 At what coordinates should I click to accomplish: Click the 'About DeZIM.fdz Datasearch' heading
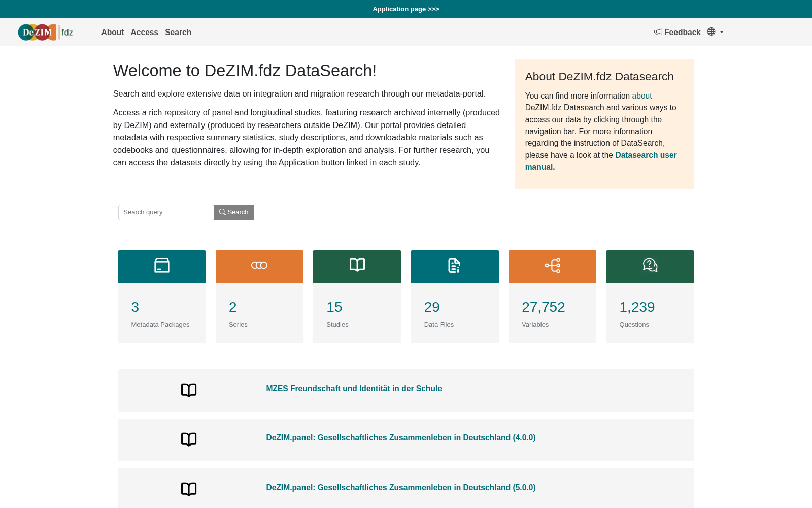click(x=599, y=77)
